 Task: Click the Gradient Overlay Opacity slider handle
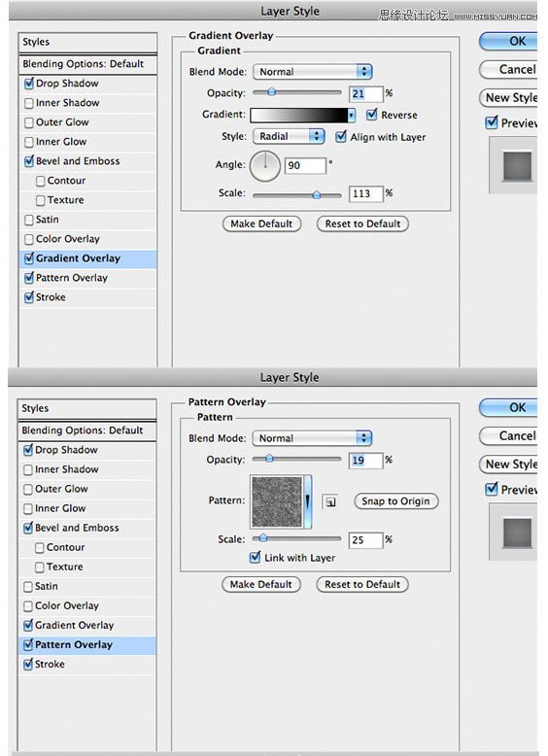coord(272,92)
